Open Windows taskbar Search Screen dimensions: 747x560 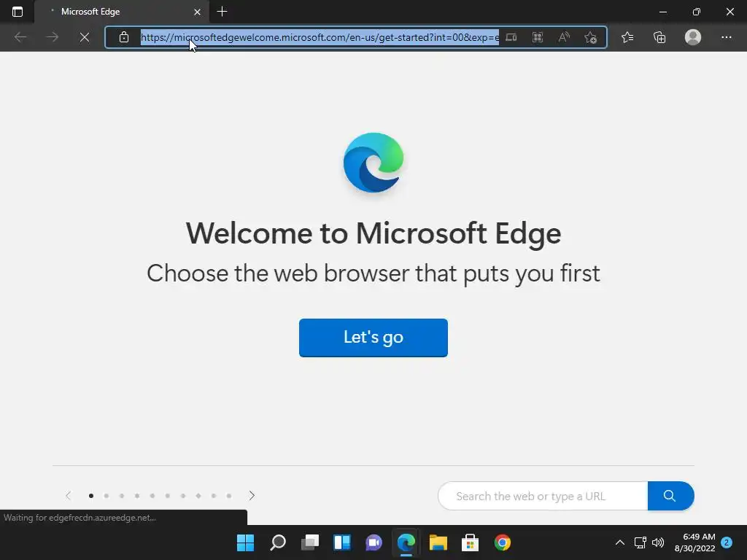pos(278,542)
